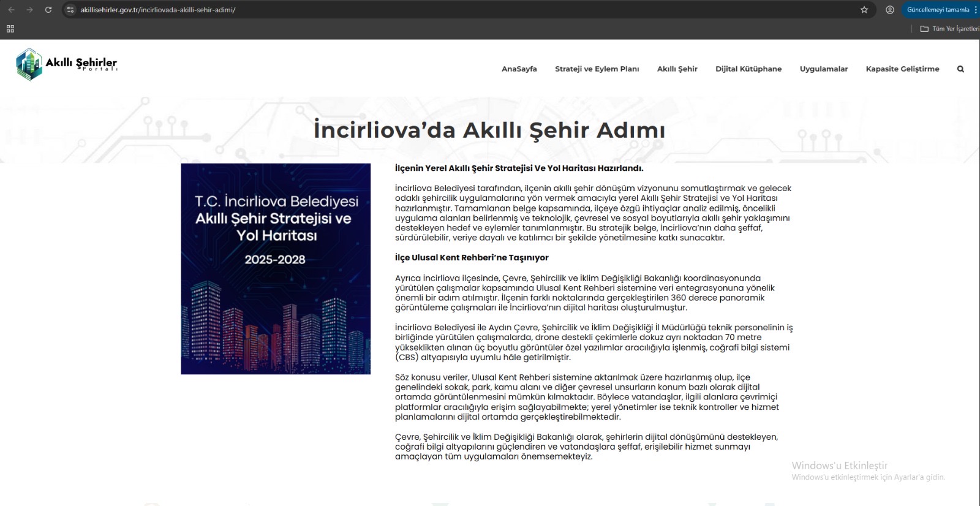Open the browser profile icon
Screen dimensions: 980x506
[x=890, y=10]
